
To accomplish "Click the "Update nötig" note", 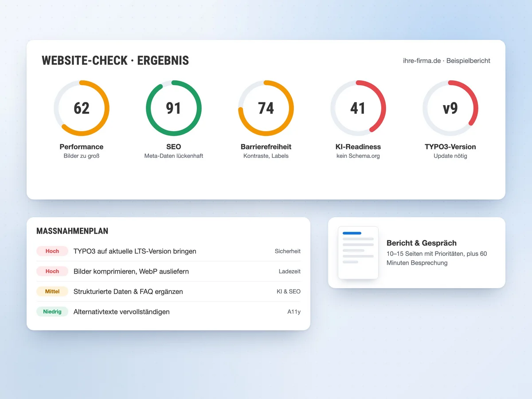I will pyautogui.click(x=450, y=156).
